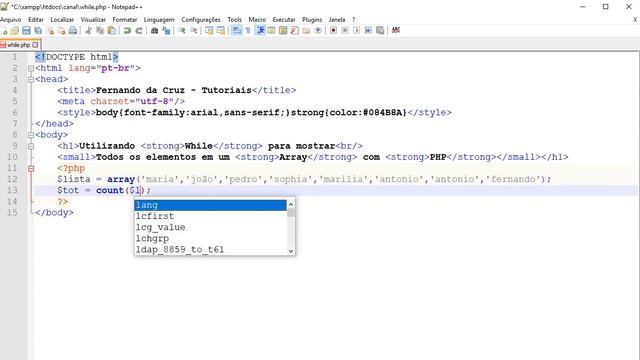Open the Visualizar menu
The height and width of the screenshot is (360, 640).
click(93, 20)
